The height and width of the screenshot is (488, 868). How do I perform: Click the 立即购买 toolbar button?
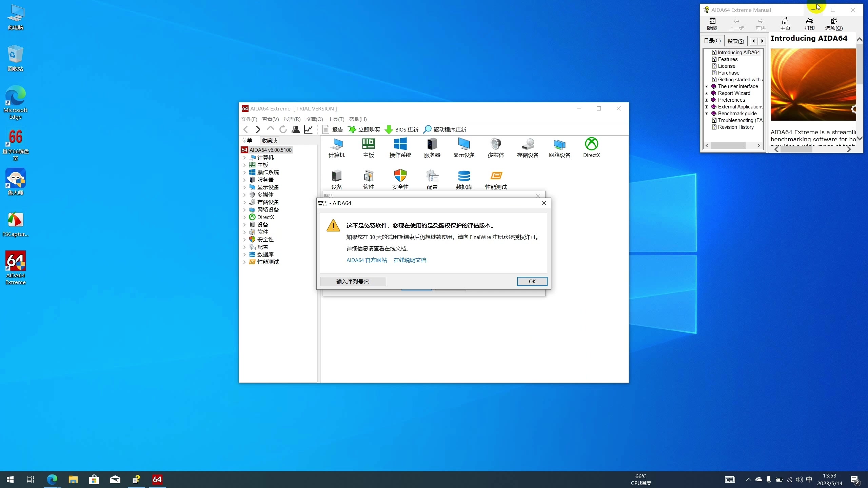[364, 129]
